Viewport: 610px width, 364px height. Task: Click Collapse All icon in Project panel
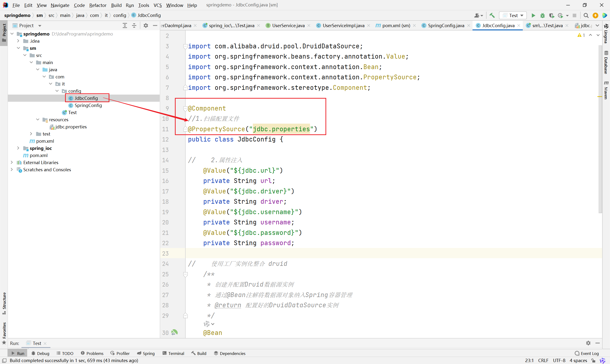coord(134,25)
